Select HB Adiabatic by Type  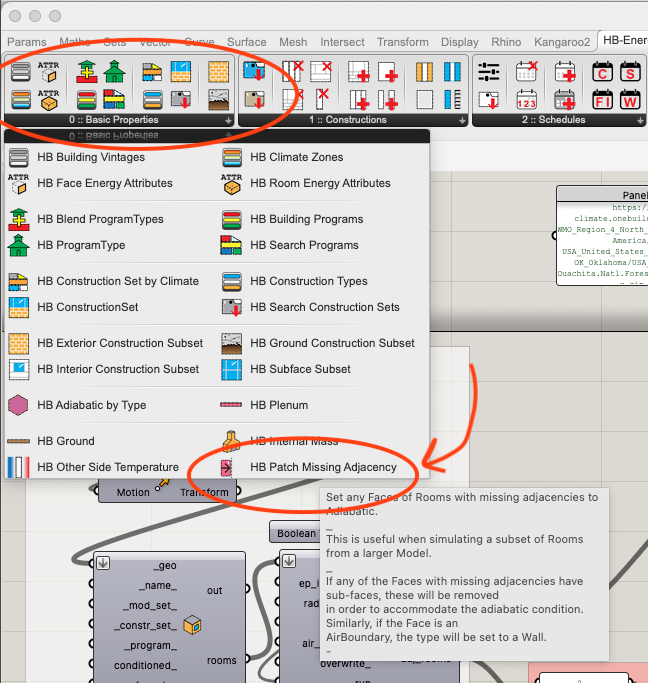coord(91,405)
